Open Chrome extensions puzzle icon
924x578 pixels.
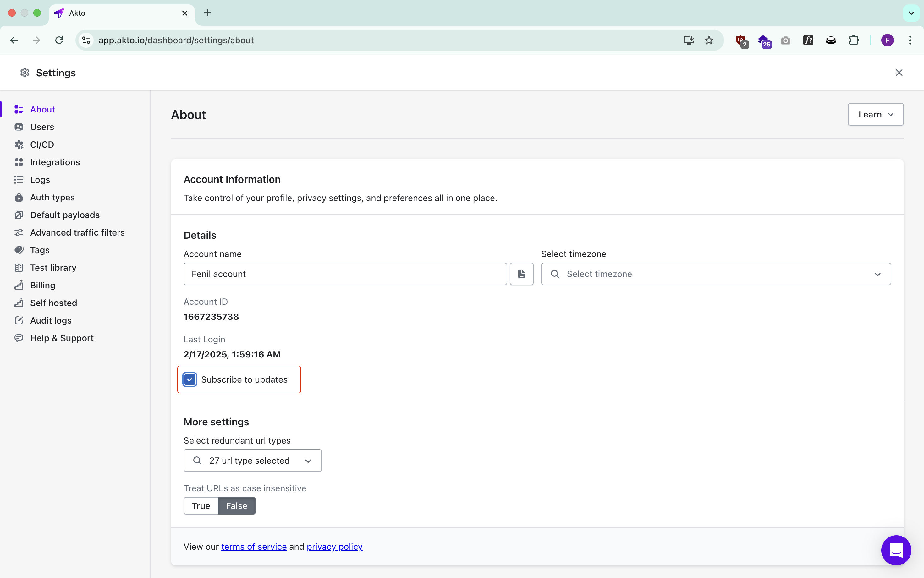(x=854, y=40)
